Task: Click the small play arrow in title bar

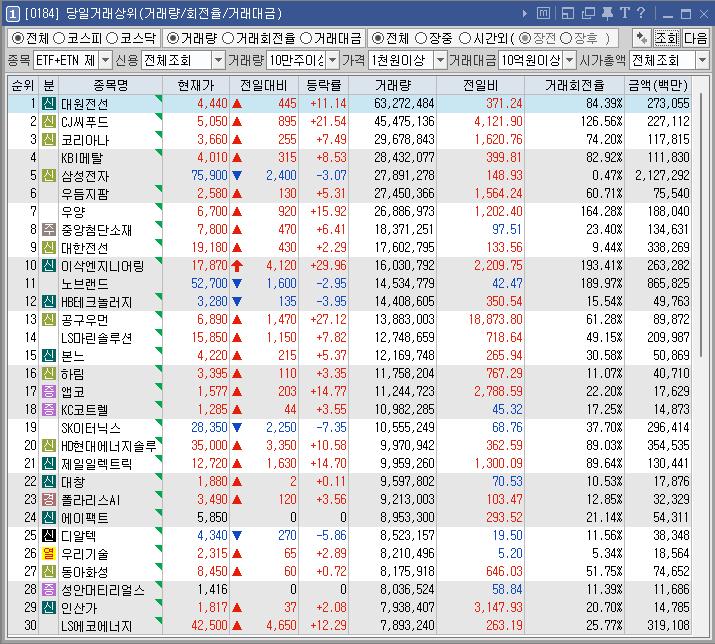Action: (524, 14)
